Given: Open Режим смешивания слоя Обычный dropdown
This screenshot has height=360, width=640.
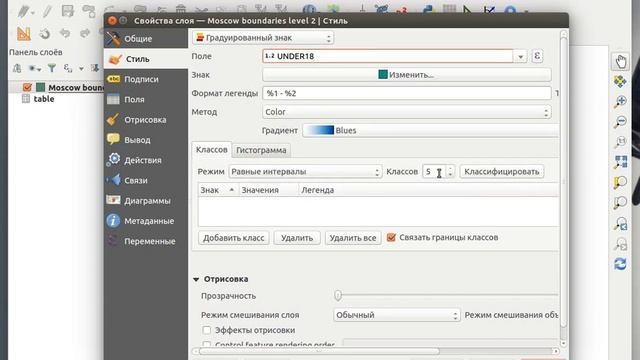Looking at the screenshot, I should (397, 315).
